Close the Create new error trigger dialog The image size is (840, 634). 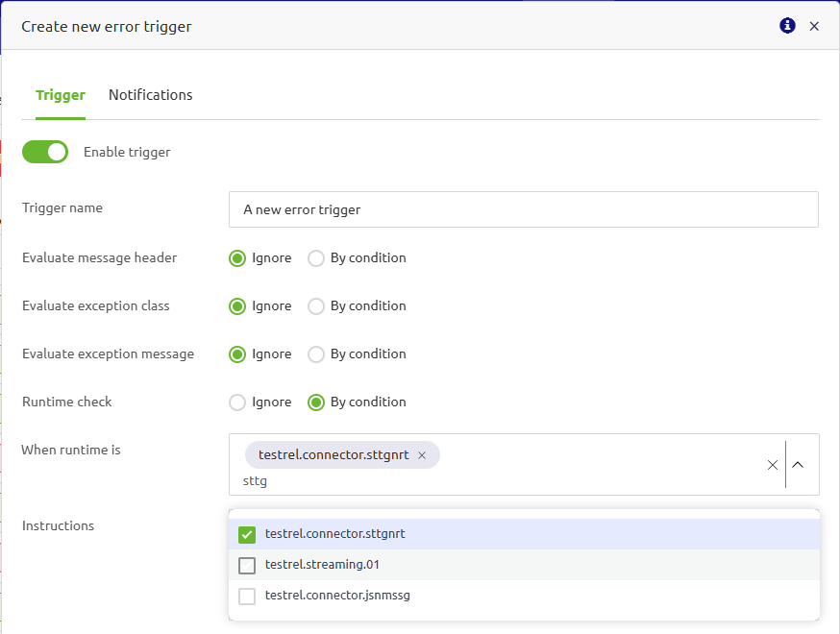pyautogui.click(x=814, y=26)
